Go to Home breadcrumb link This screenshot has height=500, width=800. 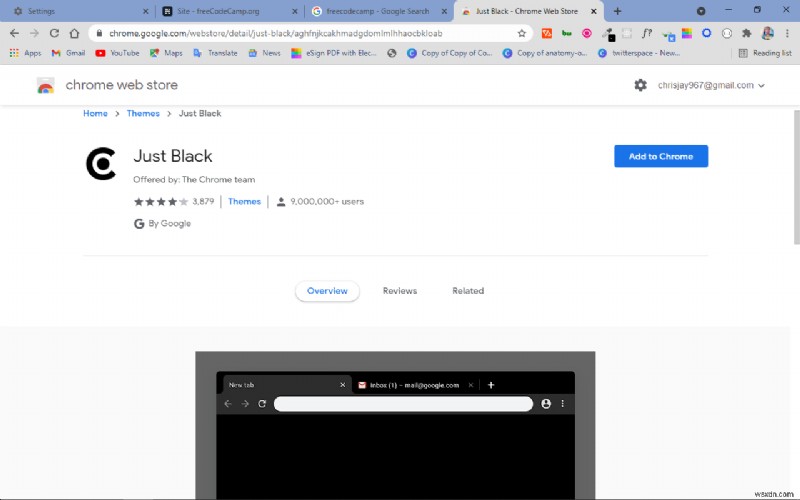coord(95,113)
